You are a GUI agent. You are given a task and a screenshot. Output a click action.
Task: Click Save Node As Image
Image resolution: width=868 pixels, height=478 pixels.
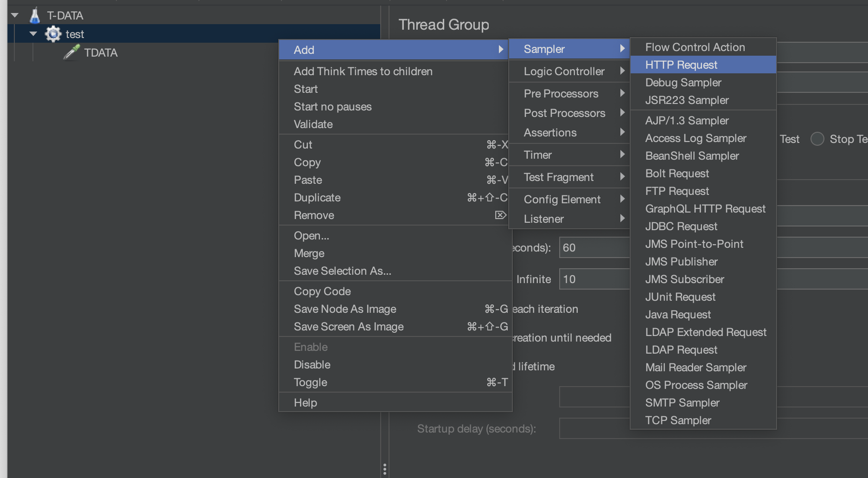coord(395,309)
